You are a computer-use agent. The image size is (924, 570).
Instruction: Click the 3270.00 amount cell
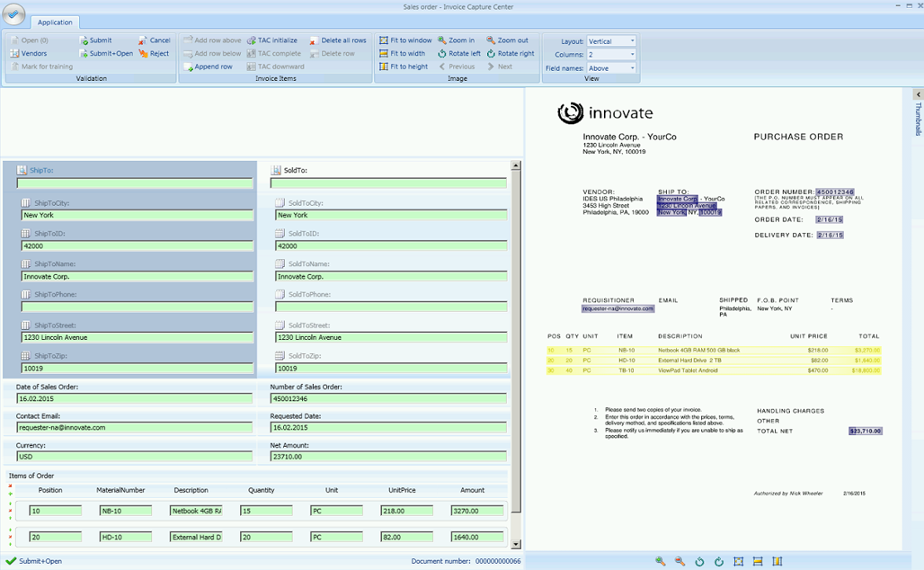(477, 511)
